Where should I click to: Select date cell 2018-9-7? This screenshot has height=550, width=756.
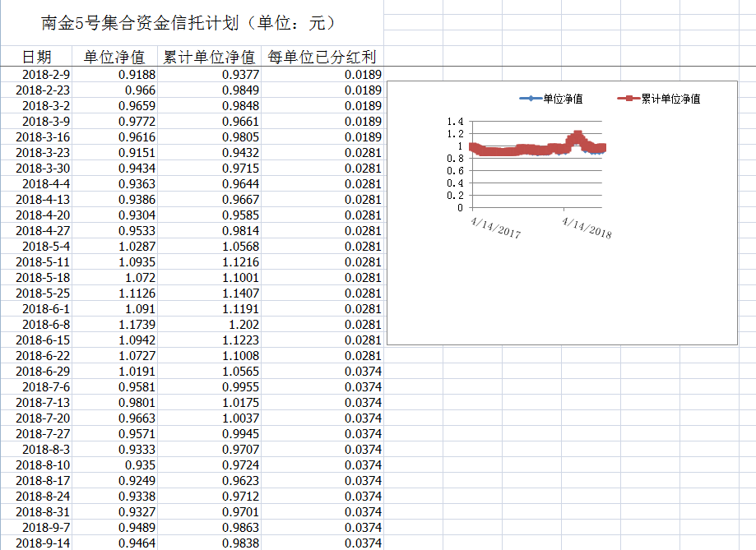[x=37, y=528]
